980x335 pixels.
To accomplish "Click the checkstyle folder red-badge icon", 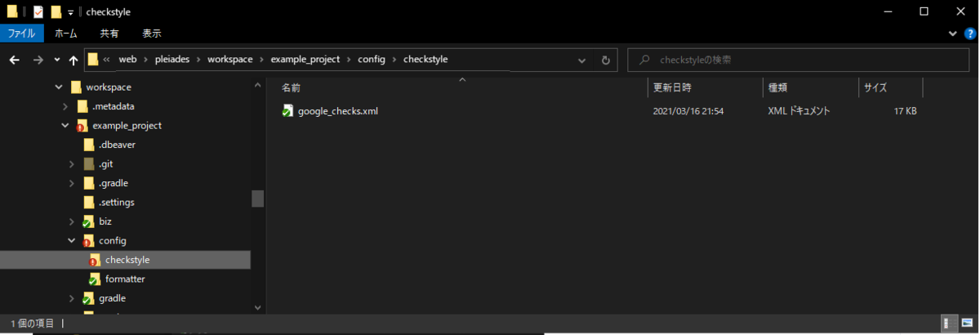I will pos(95,260).
